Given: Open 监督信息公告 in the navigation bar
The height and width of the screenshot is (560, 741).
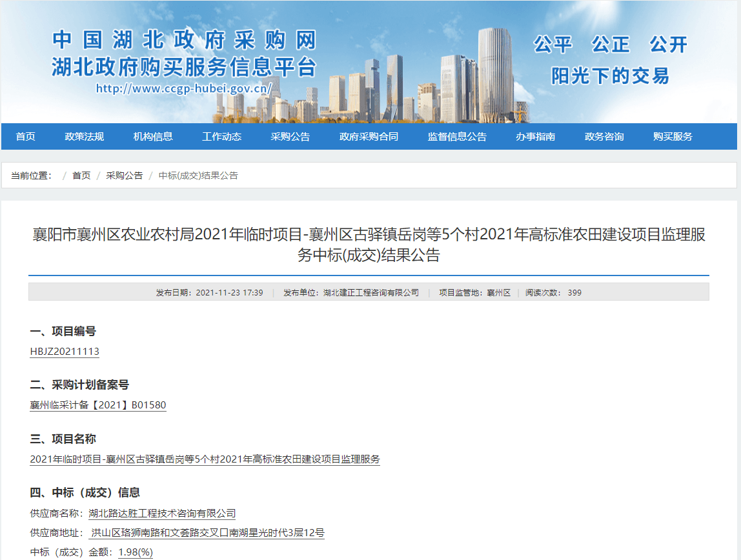Looking at the screenshot, I should [x=457, y=137].
